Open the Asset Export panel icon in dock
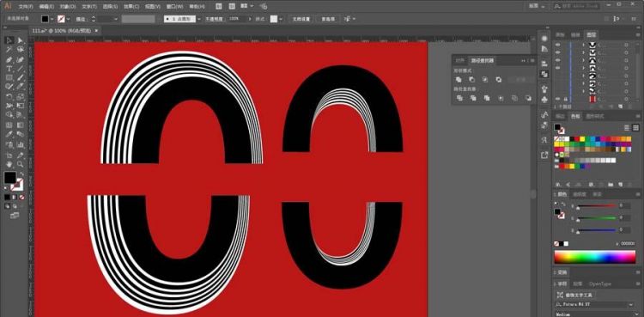 tap(544, 155)
